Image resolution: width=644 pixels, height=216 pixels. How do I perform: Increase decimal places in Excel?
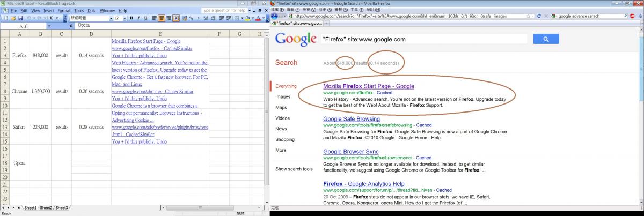click(x=206, y=18)
